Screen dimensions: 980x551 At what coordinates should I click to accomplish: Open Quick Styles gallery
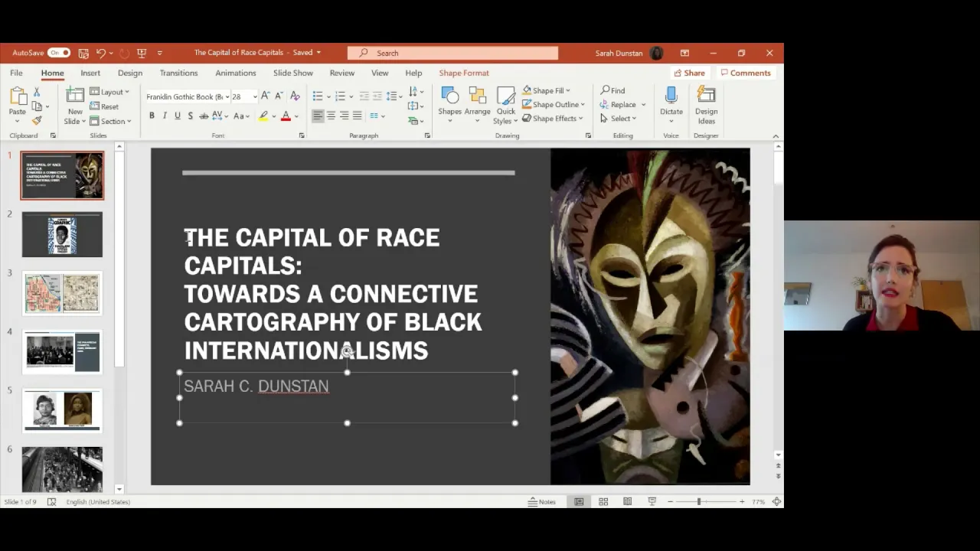(505, 105)
